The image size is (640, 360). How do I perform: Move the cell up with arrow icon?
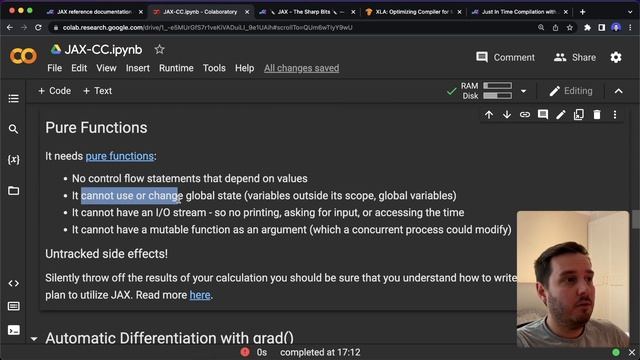click(x=489, y=115)
